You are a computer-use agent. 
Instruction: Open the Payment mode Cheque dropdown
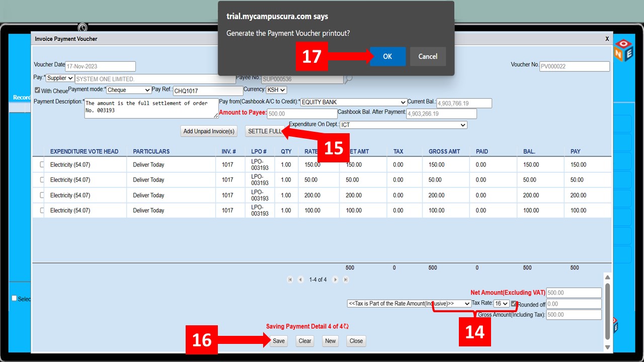[129, 90]
